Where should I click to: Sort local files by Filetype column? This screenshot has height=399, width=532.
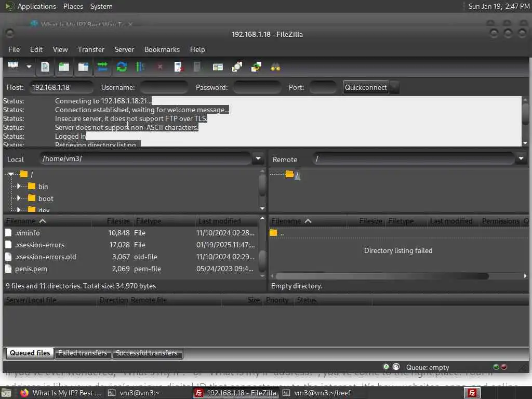[164, 221]
